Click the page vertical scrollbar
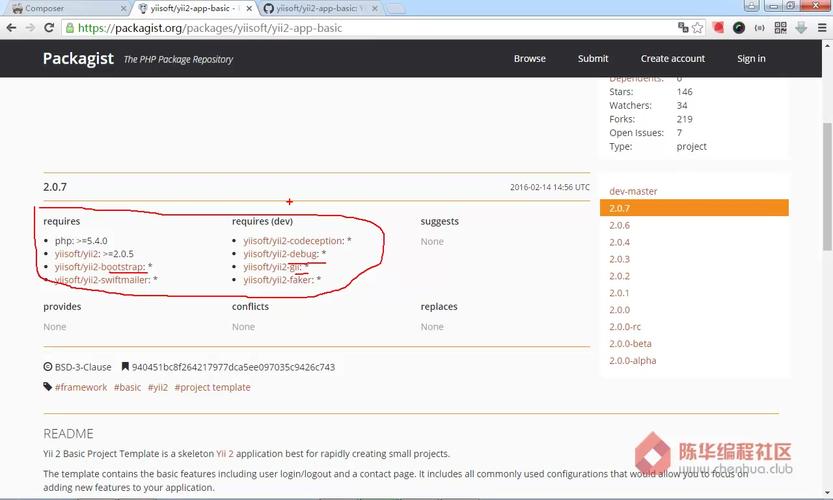 tap(827, 186)
